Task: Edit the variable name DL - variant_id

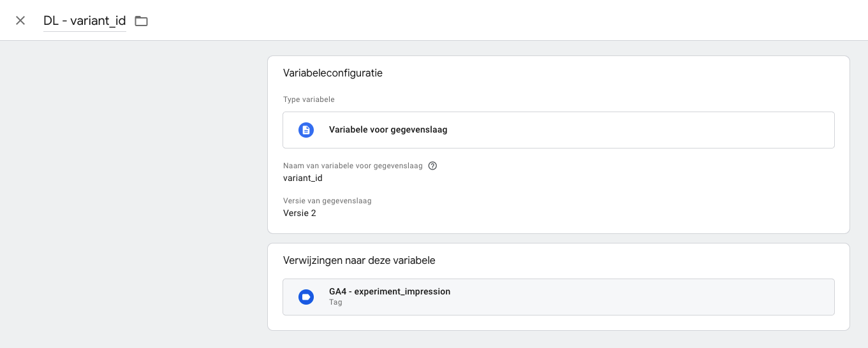Action: click(85, 20)
